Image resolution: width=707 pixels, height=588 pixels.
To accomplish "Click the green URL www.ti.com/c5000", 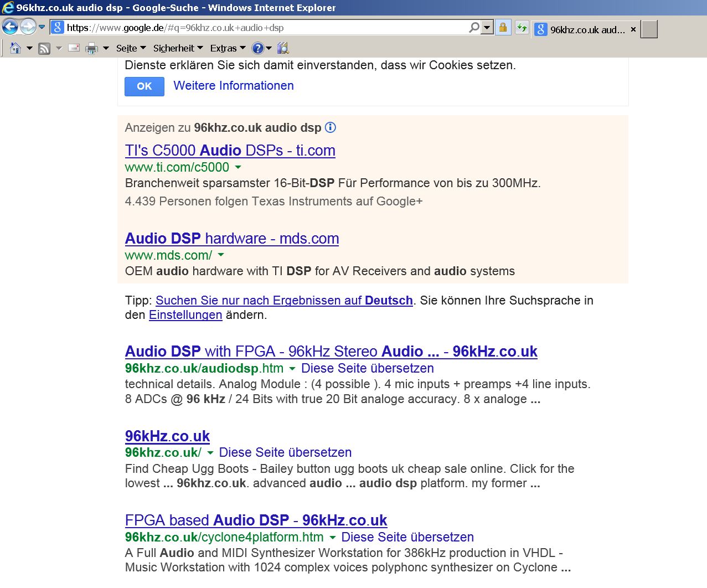I will pos(177,167).
